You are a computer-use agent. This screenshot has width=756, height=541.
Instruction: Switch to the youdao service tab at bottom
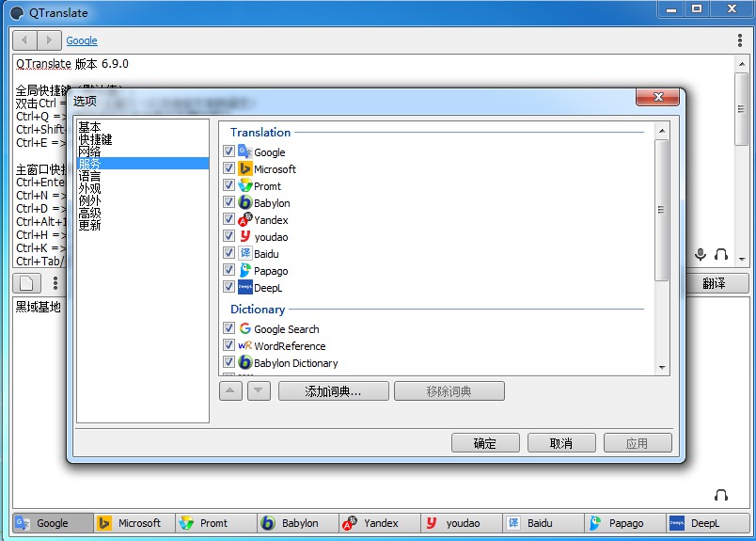(462, 523)
